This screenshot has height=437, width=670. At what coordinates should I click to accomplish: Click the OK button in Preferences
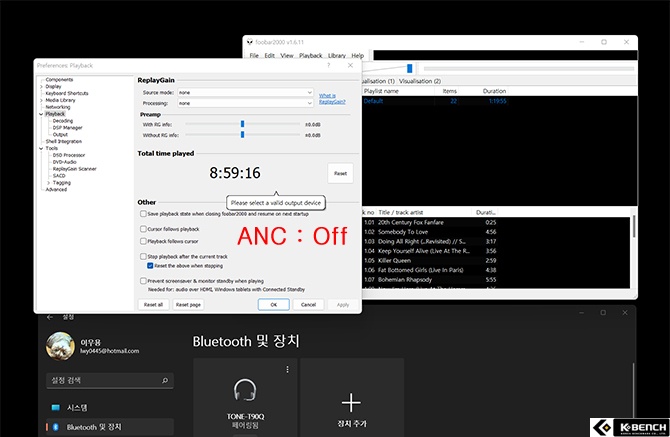pyautogui.click(x=273, y=305)
